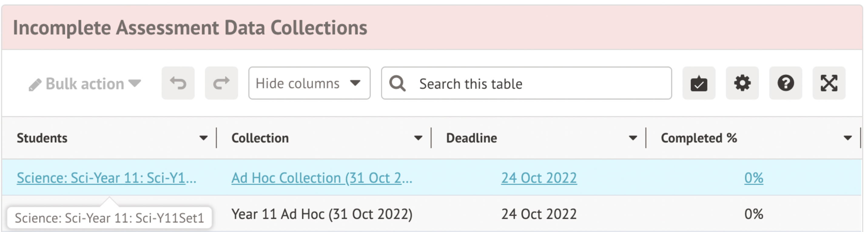Open Completed % column dropdown arrow

pos(847,138)
